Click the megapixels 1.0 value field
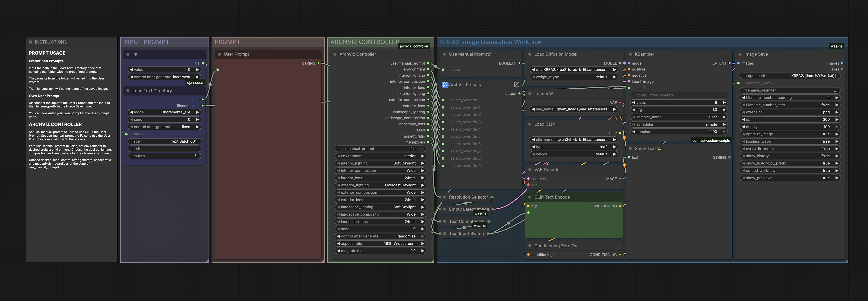 tap(381, 251)
